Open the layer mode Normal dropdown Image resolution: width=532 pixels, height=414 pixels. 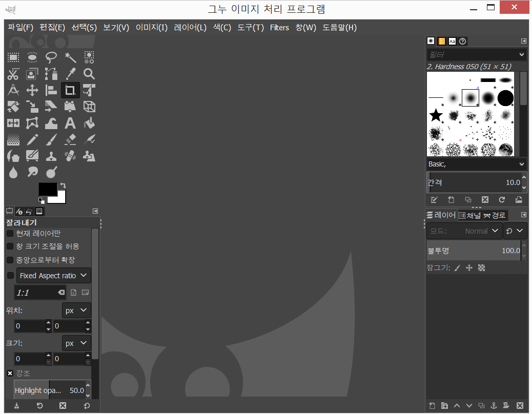pyautogui.click(x=464, y=231)
